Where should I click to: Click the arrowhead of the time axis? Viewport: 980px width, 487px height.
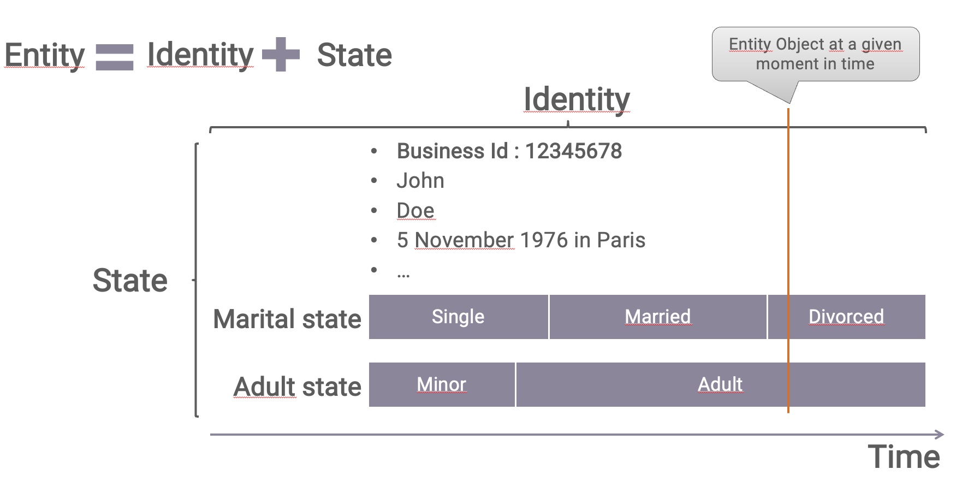939,435
